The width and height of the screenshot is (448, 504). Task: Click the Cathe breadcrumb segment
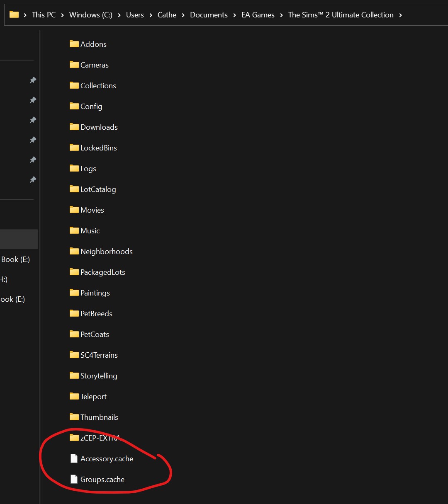[x=167, y=15]
